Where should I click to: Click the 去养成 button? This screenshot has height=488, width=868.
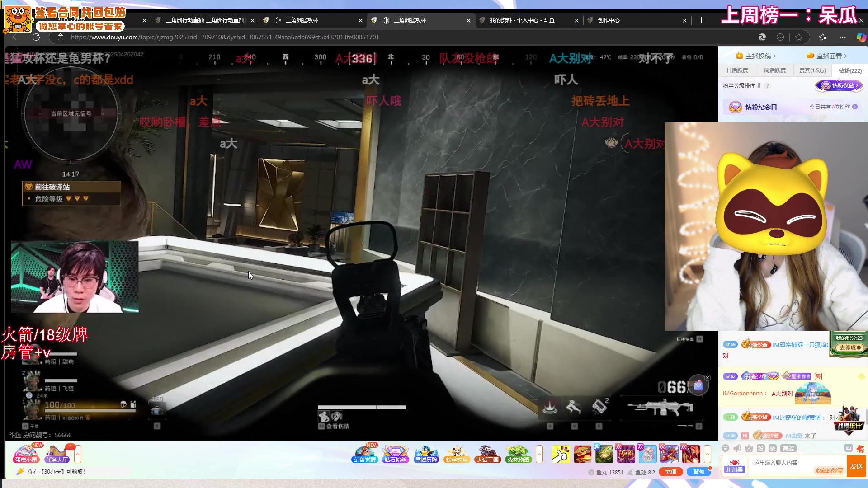[x=850, y=347]
